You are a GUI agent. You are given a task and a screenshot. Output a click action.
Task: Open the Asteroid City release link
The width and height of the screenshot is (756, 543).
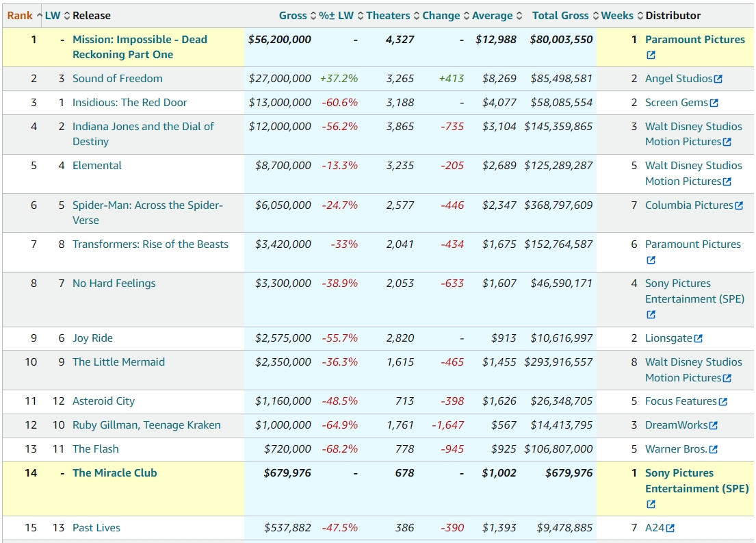click(x=104, y=401)
